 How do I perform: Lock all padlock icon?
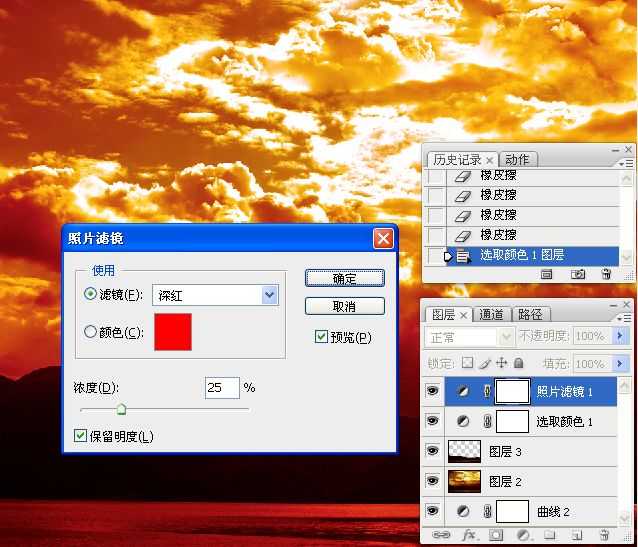(x=518, y=362)
